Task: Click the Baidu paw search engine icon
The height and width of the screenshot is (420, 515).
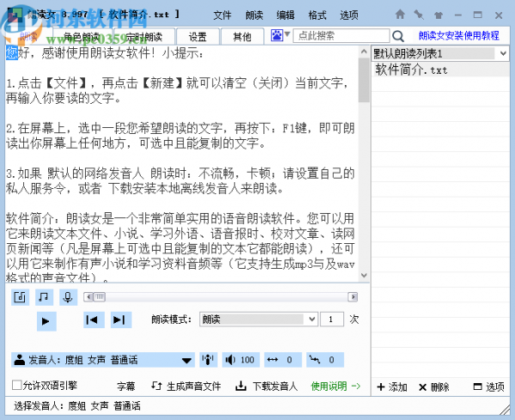Action: (277, 35)
